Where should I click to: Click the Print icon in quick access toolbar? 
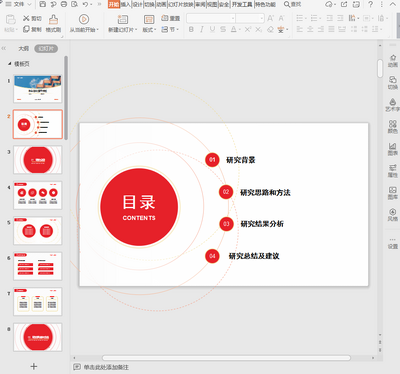pyautogui.click(x=64, y=4)
